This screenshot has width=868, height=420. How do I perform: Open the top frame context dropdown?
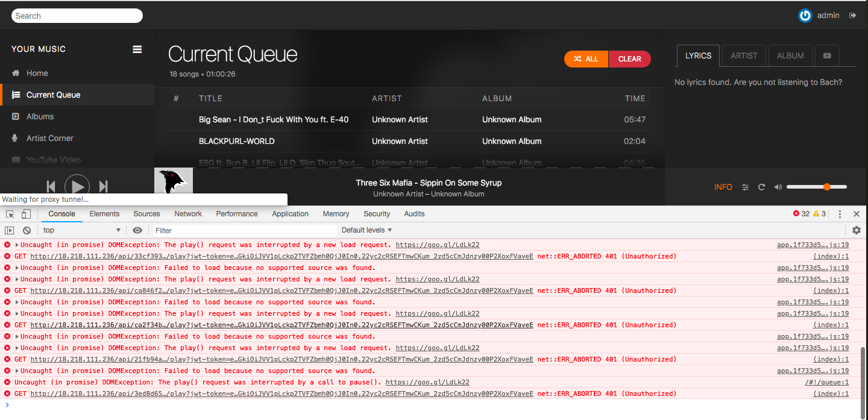point(83,230)
